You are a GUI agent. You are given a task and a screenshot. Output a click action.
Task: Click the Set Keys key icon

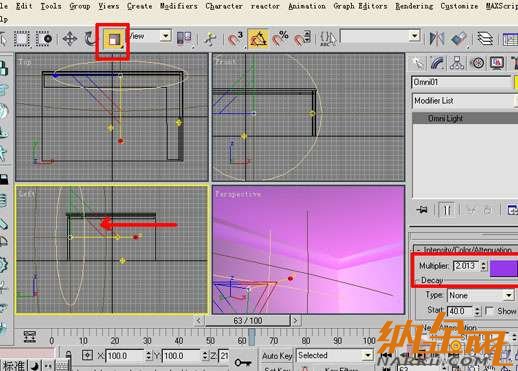click(242, 362)
